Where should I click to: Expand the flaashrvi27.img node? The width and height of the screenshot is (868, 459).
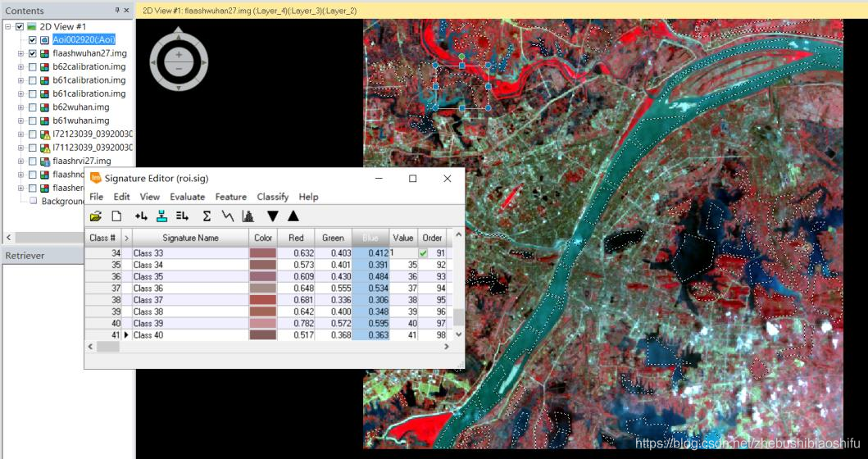tap(20, 161)
